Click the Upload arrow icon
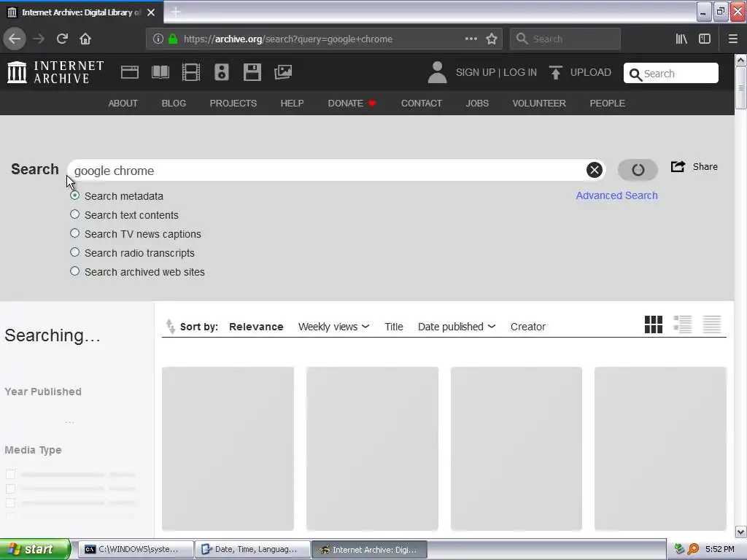The height and width of the screenshot is (560, 747). 555,72
